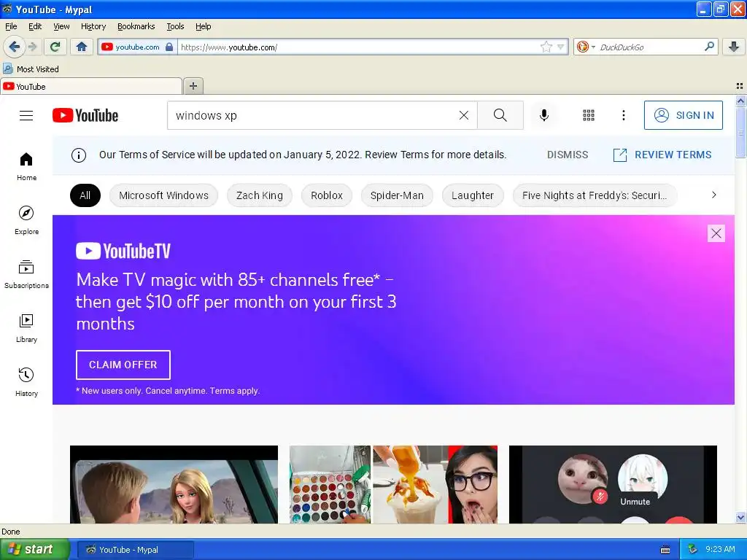Viewport: 747px width, 560px height.
Task: Toggle the YouTube hamburger guide menu
Action: pos(26,115)
